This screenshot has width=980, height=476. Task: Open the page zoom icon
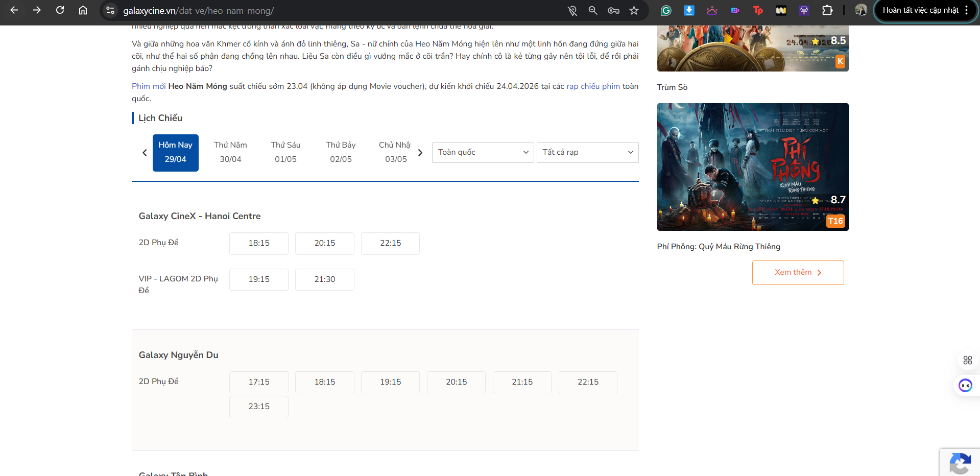point(593,10)
